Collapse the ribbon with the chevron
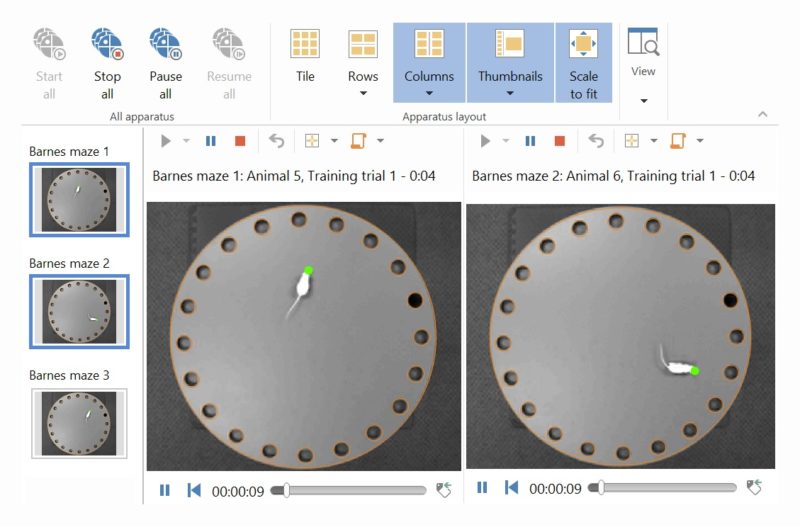800x527 pixels. 763,114
